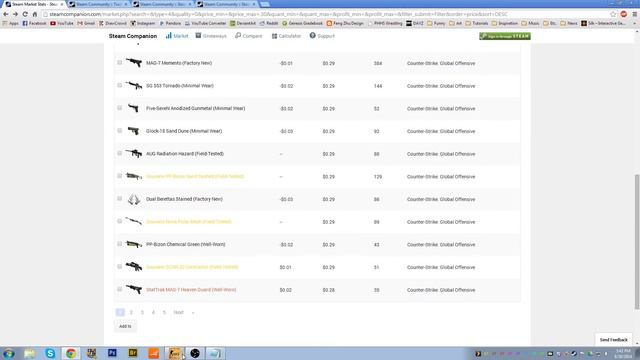
Task: Click the browser address bar URL
Action: 278,14
